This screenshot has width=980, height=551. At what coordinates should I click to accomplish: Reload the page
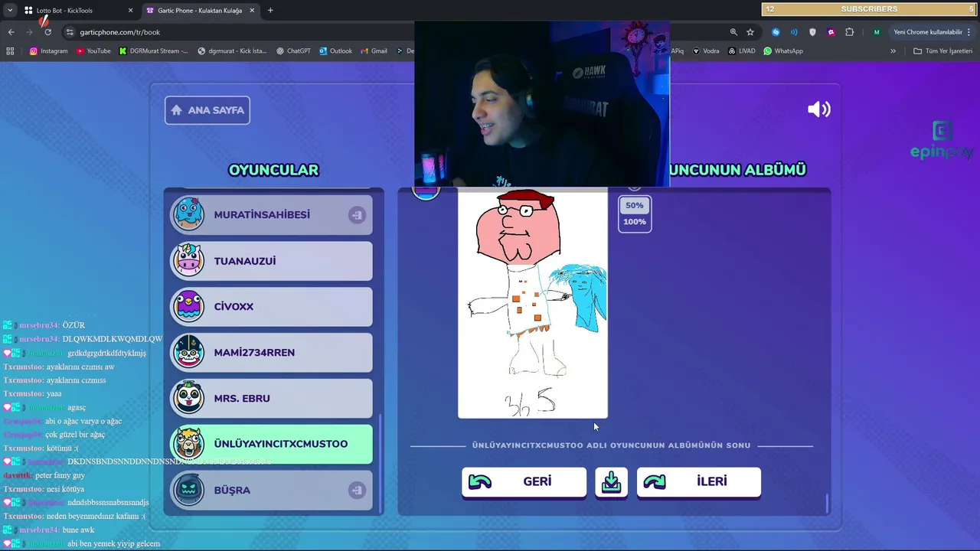click(x=47, y=32)
